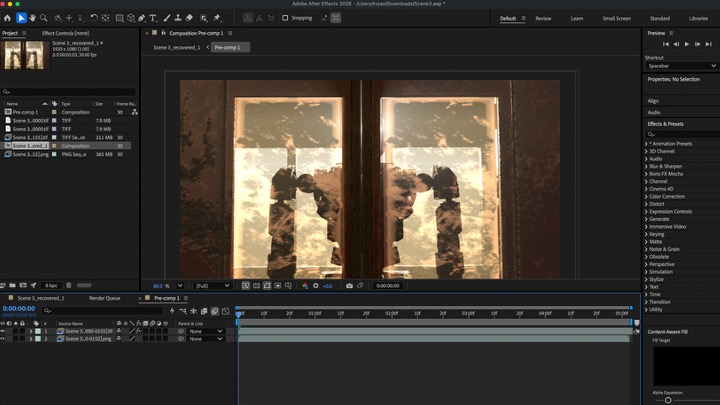Select the Rotation tool

point(94,18)
